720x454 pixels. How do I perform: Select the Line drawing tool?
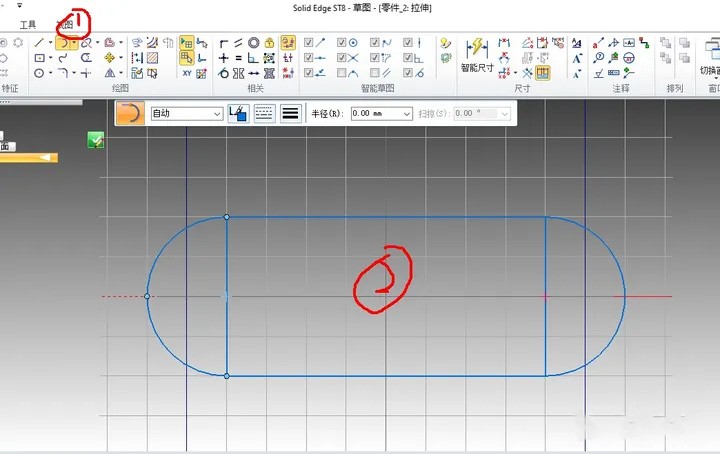pos(39,43)
